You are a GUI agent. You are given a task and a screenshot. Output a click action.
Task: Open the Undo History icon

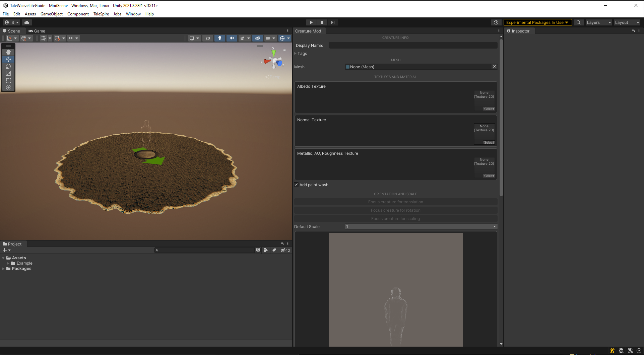click(x=496, y=22)
